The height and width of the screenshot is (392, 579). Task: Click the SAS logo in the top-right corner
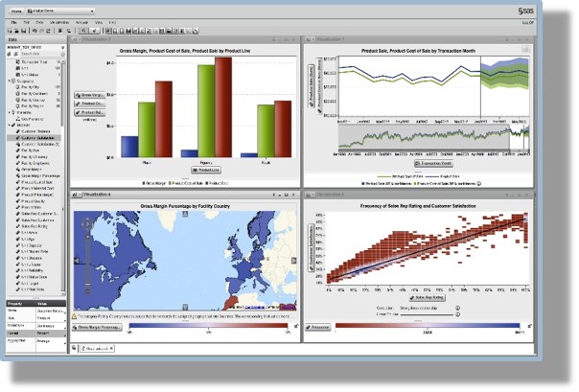click(525, 12)
